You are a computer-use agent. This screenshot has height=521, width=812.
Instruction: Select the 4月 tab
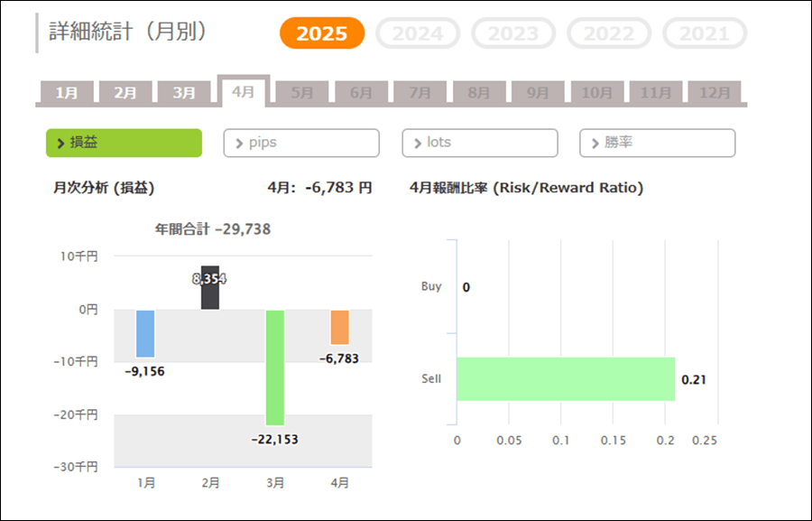(x=244, y=91)
